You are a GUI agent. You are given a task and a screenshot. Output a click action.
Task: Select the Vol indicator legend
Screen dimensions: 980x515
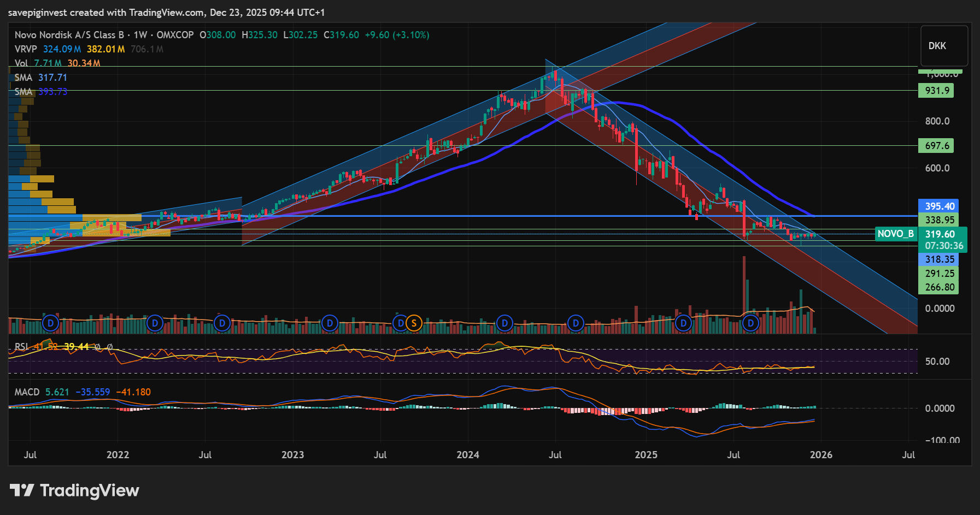[21, 63]
